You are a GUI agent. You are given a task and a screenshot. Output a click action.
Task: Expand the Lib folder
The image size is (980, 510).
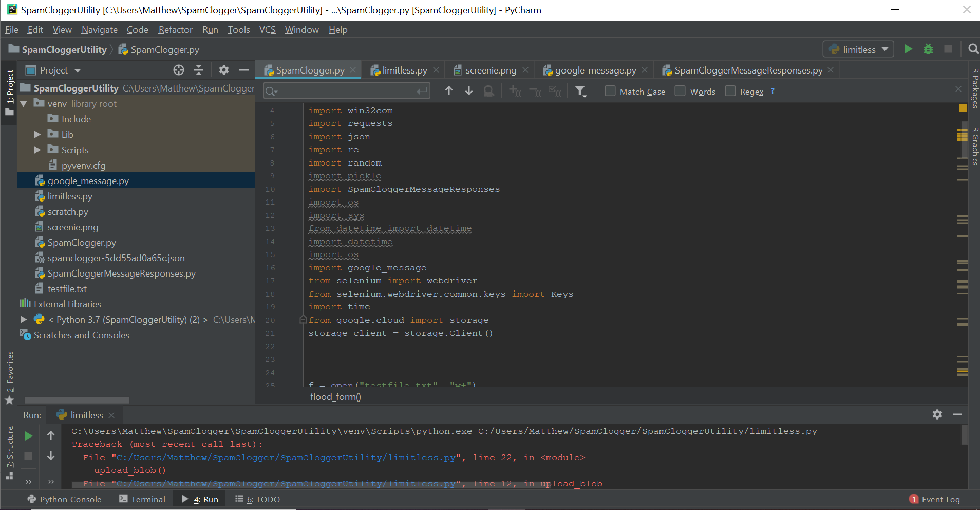[x=37, y=135]
